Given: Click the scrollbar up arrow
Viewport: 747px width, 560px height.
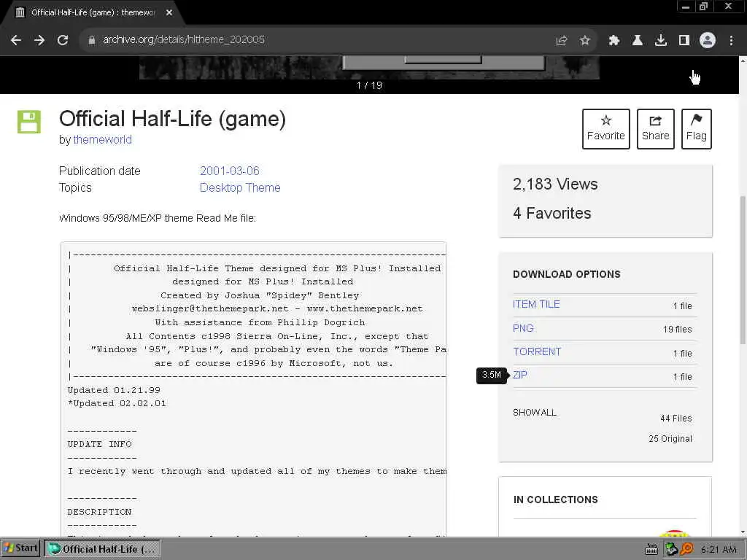Looking at the screenshot, I should [x=743, y=61].
